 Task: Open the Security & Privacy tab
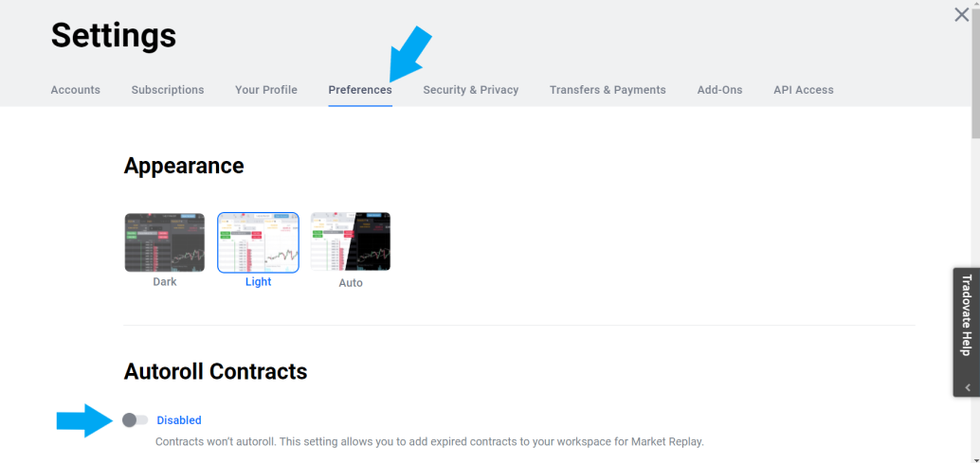(x=471, y=90)
